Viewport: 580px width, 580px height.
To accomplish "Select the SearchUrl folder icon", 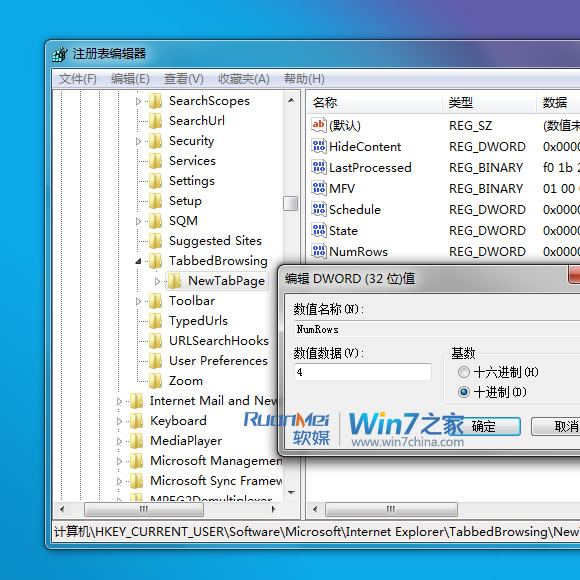I will pyautogui.click(x=155, y=121).
